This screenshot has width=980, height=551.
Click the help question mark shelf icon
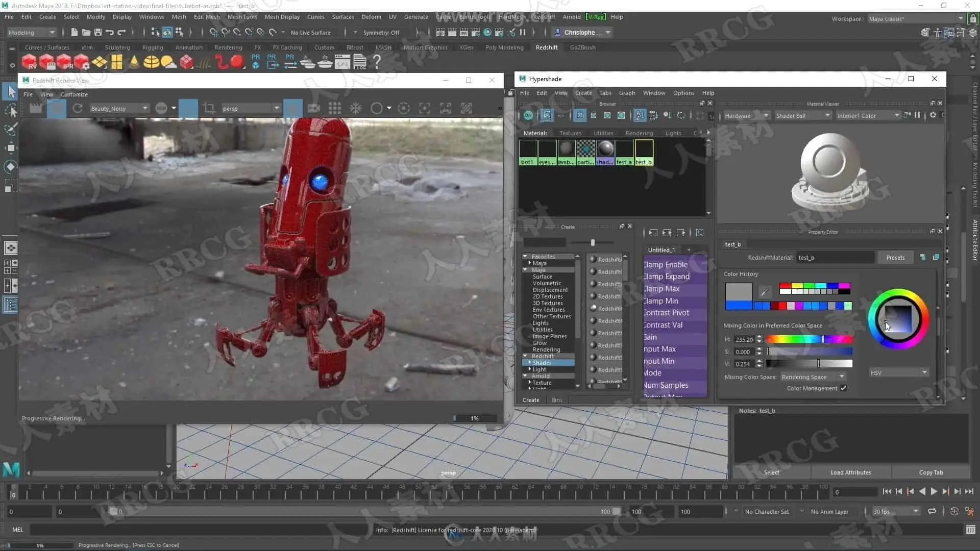377,62
